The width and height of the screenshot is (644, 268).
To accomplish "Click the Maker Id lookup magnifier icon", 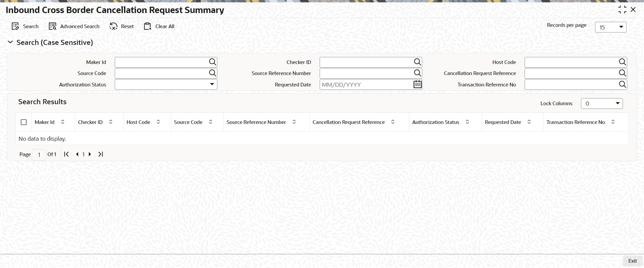I will 213,62.
